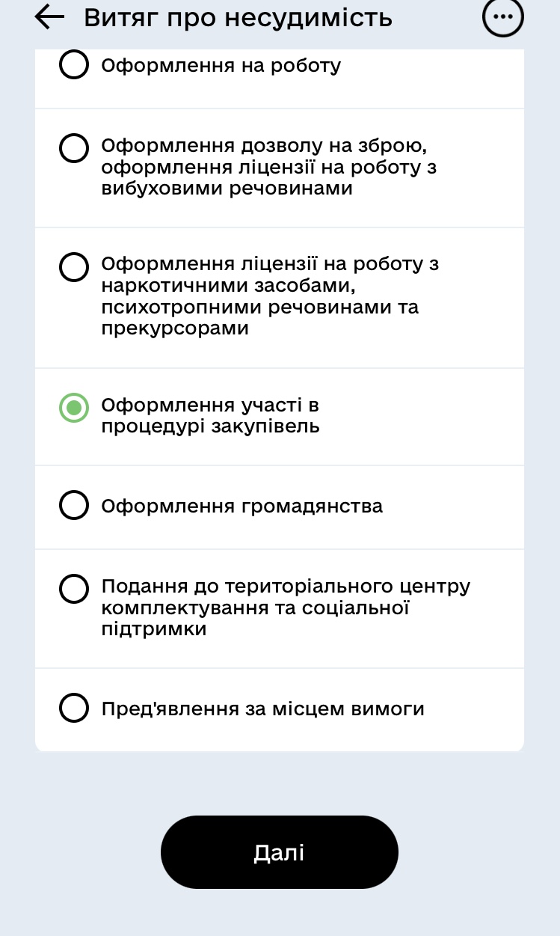Select the 'Оформлення громадянства' radio button
This screenshot has height=936, width=560.
tap(73, 505)
